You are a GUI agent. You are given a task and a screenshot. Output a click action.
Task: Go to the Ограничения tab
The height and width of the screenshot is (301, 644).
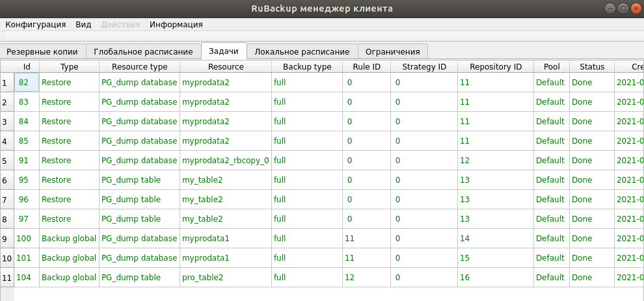point(392,51)
